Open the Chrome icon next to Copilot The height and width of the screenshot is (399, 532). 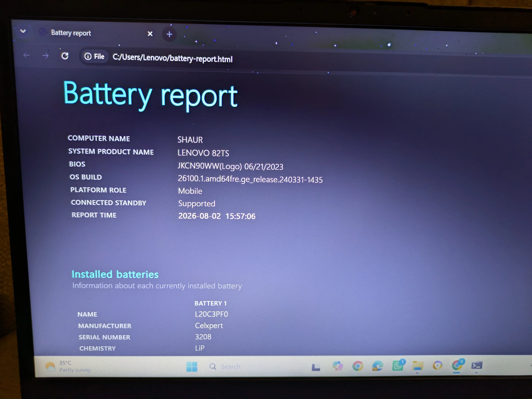(x=358, y=366)
